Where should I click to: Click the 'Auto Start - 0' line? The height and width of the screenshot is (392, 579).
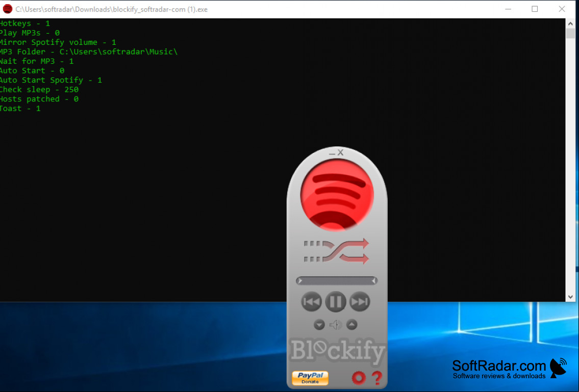[32, 70]
